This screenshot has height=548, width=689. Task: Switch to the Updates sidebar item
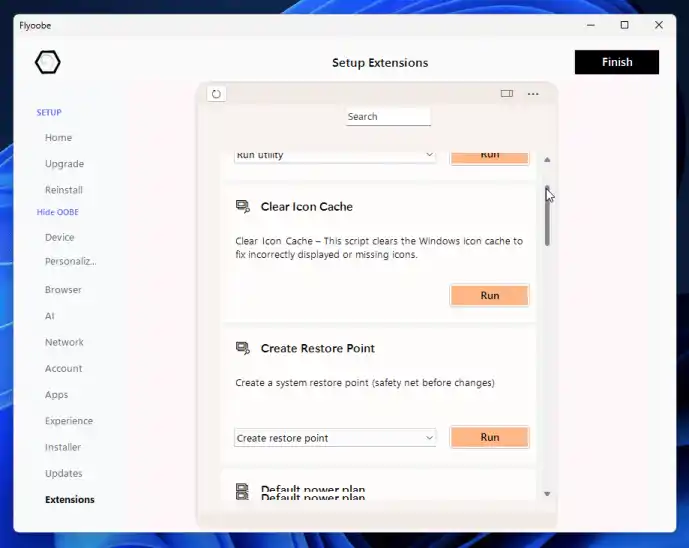(63, 473)
